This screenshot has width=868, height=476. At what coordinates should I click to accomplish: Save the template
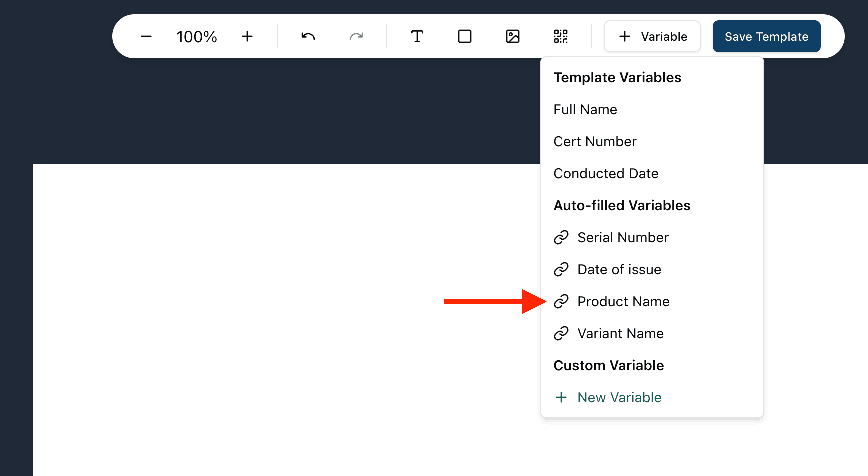coord(766,36)
